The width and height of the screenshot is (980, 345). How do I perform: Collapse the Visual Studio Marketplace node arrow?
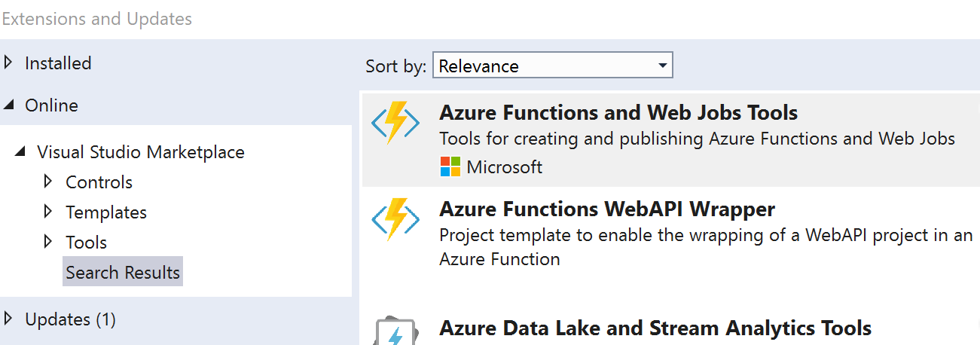click(20, 153)
